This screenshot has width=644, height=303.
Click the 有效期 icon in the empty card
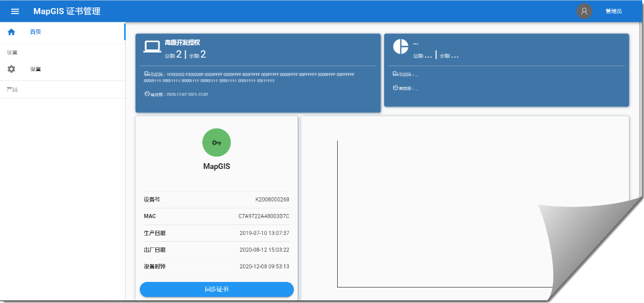click(x=395, y=88)
